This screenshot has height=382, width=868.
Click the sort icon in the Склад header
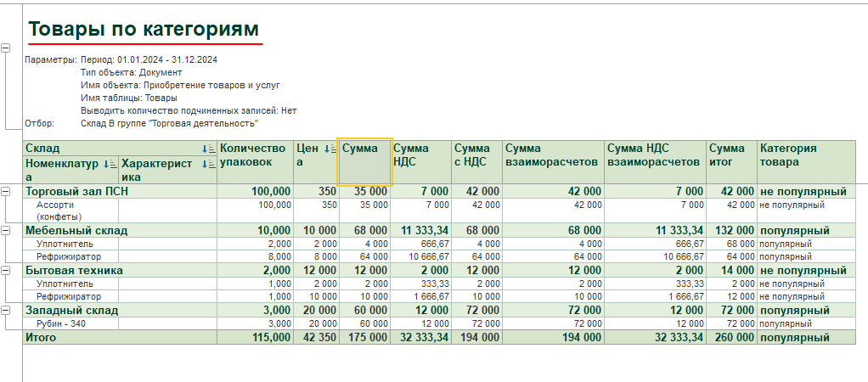(x=208, y=149)
